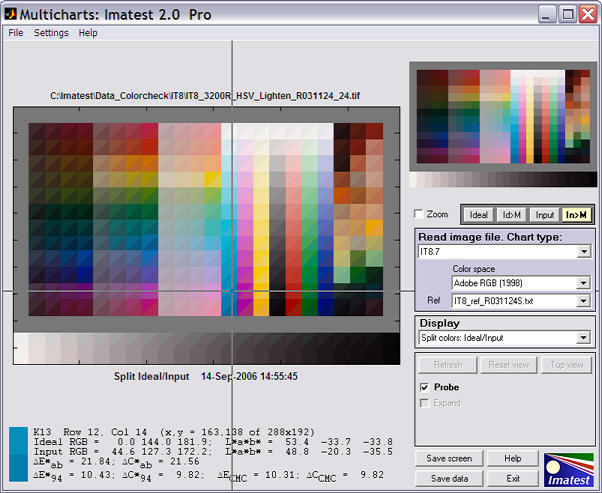Click the Read image file. Chart type label

[490, 237]
